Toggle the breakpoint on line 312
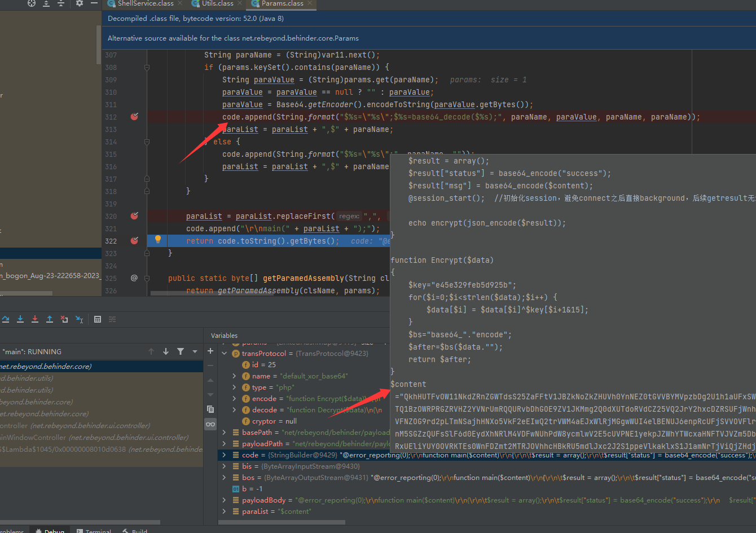Screen dimensions: 756x533 [x=134, y=117]
